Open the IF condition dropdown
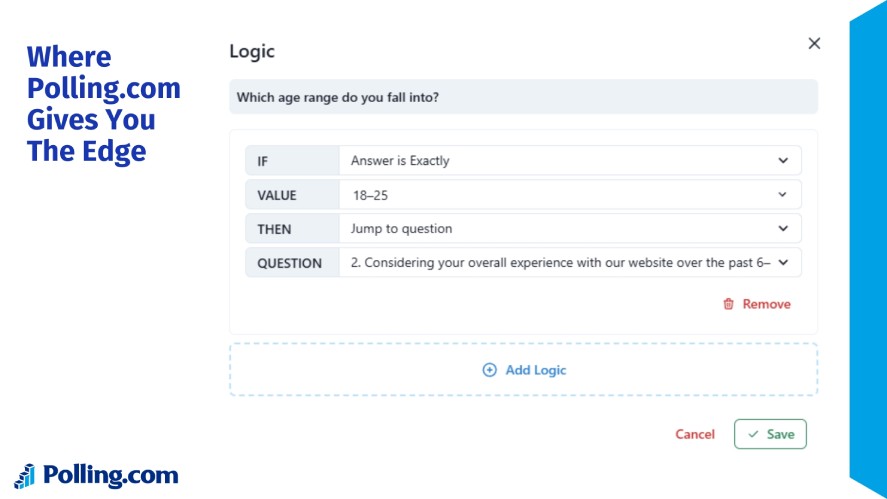The height and width of the screenshot is (499, 887). point(570,161)
